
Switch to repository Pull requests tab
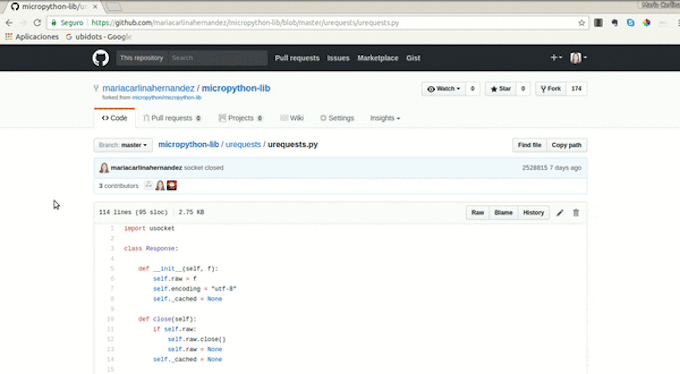pos(172,118)
